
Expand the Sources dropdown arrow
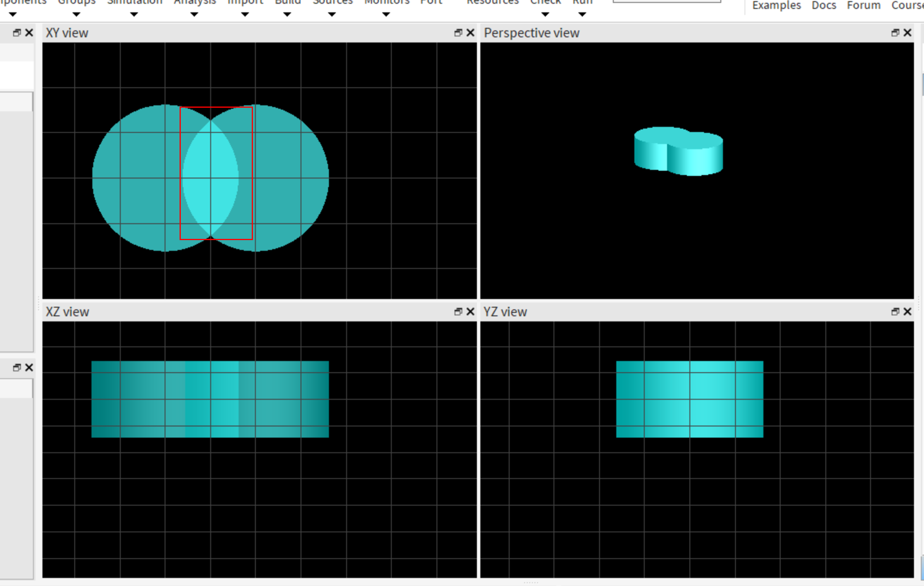coord(332,15)
